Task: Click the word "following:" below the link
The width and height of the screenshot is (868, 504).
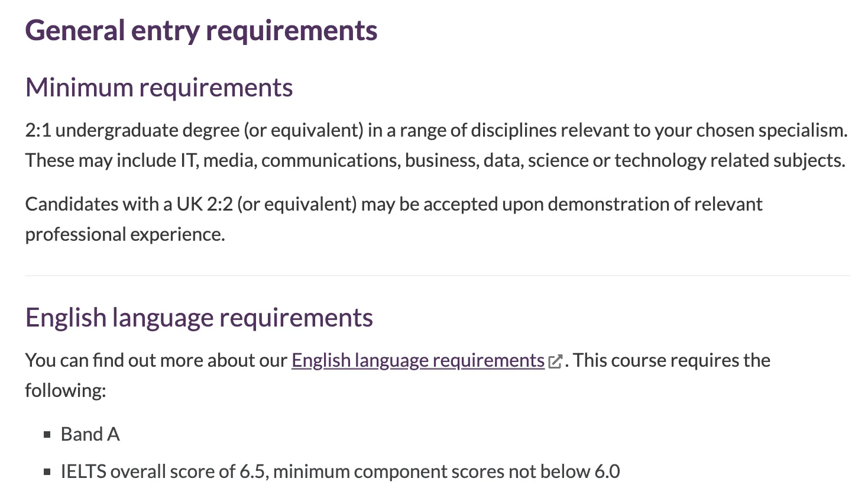Action: (66, 390)
